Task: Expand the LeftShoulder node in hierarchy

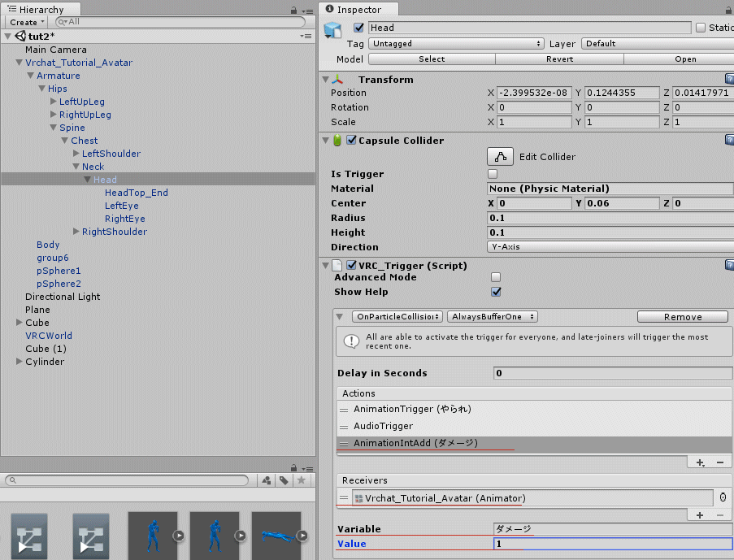Action: 76,154
